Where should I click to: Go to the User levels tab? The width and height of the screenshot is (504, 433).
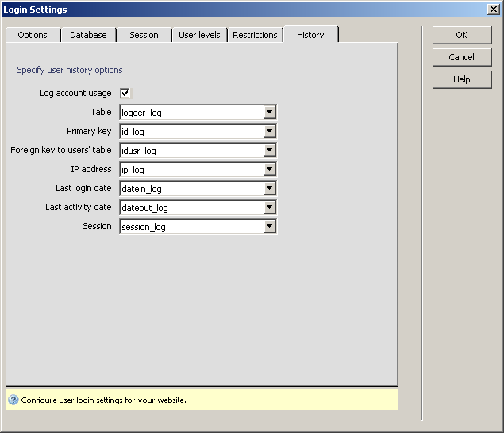199,35
